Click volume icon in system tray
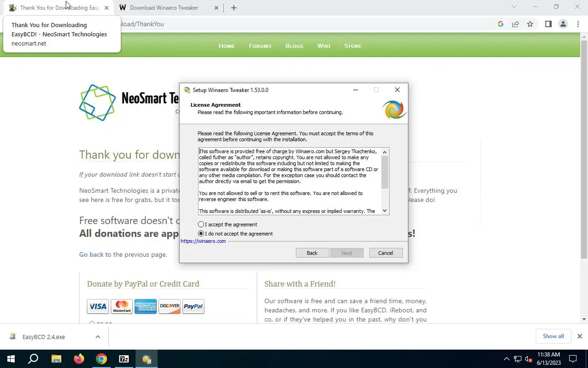Viewport: 588px width, 368px height. (x=529, y=359)
